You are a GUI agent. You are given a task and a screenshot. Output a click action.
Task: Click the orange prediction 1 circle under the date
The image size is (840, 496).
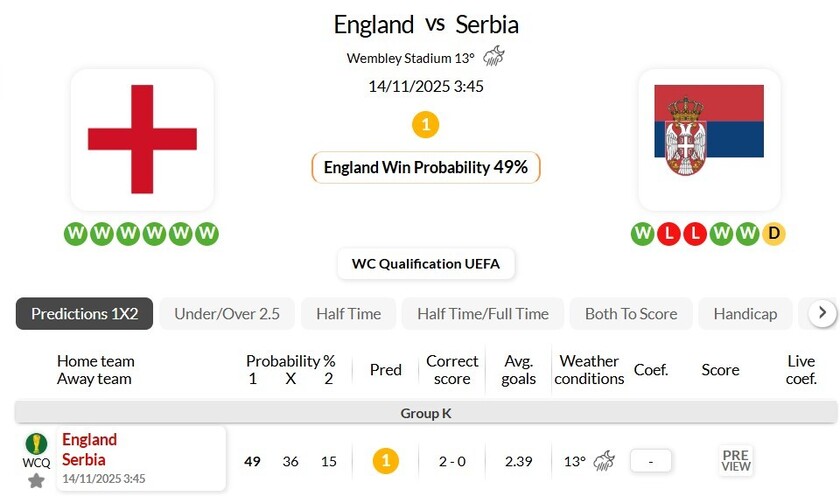tap(425, 125)
